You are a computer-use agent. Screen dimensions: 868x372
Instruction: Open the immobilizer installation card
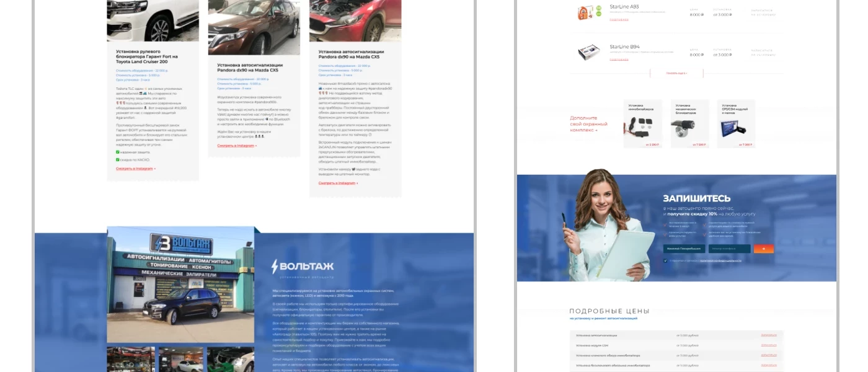click(642, 124)
